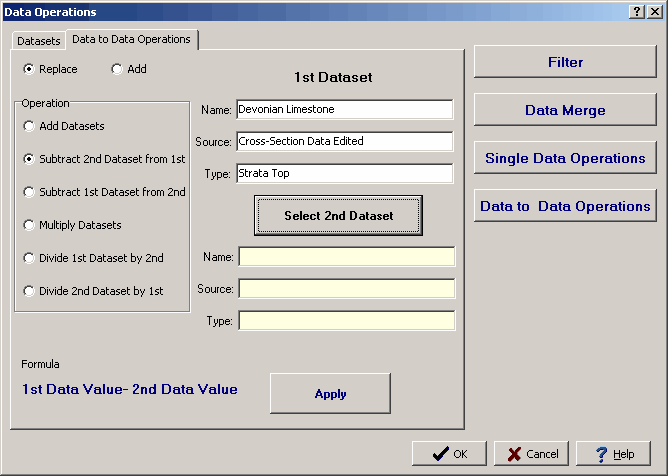Choose the Add radio option
The image size is (668, 476).
(x=117, y=69)
